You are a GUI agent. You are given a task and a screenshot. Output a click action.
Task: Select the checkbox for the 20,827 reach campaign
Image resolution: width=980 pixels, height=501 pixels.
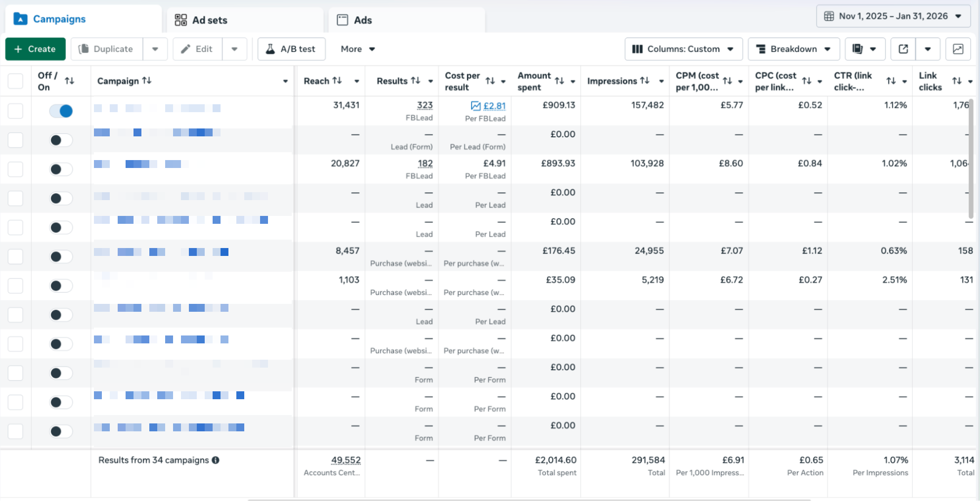tap(15, 169)
